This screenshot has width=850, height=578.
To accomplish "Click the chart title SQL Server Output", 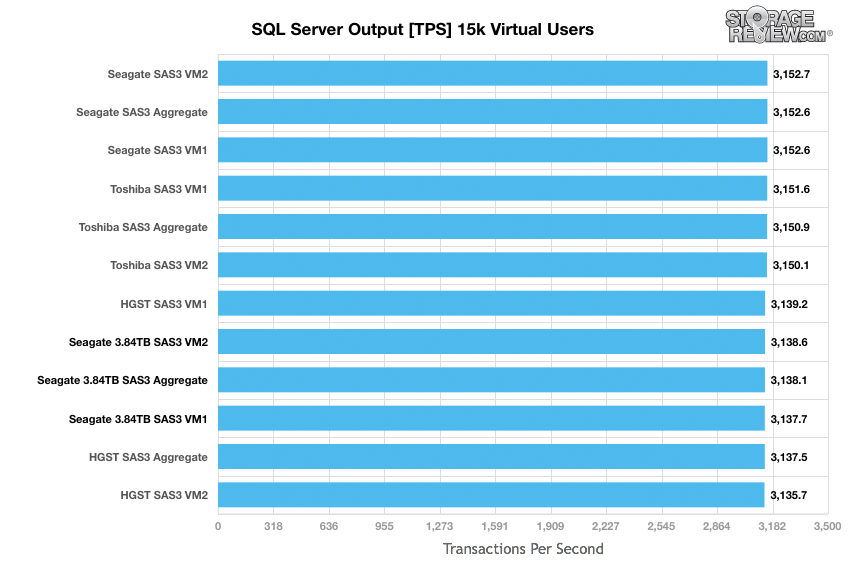I will coord(422,29).
